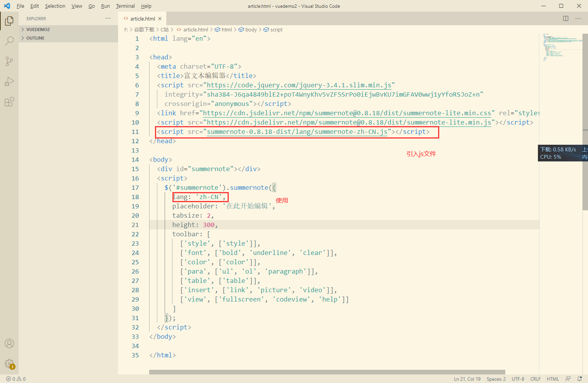Click Ln 21, Col 19 status item

click(467, 379)
